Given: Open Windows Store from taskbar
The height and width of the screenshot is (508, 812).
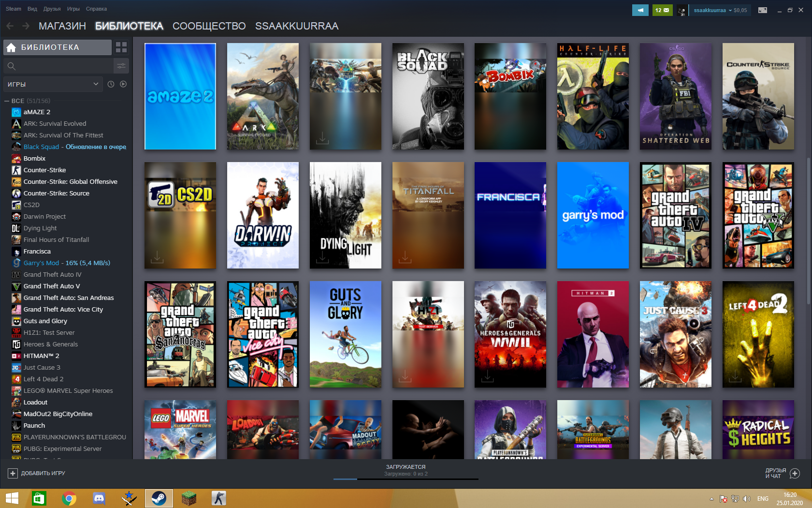Looking at the screenshot, I should click(x=39, y=498).
